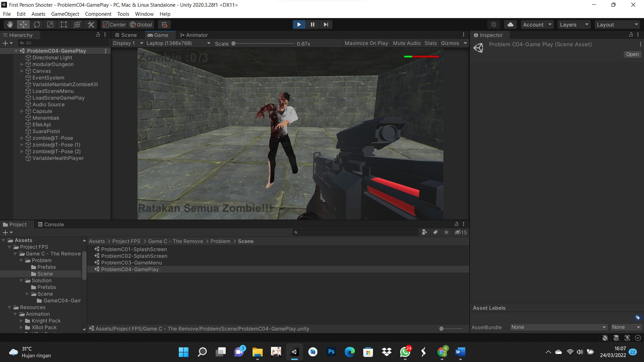Open the Layers dropdown

point(574,24)
